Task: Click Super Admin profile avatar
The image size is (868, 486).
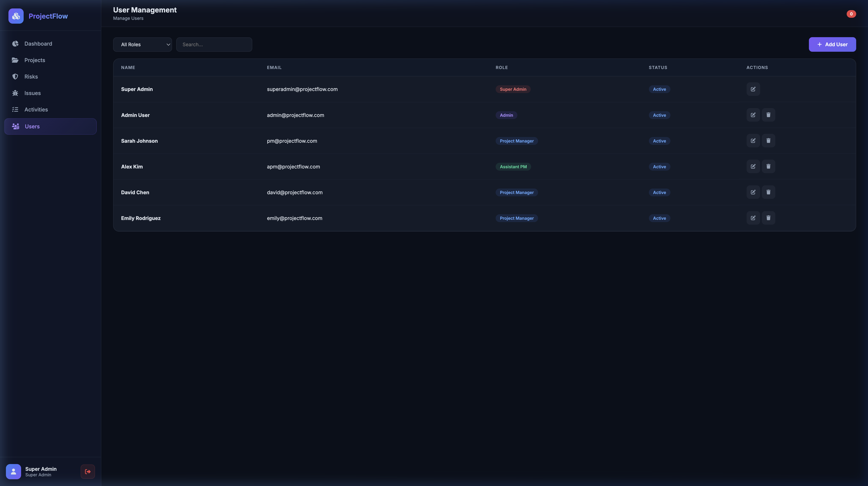Action: [14, 471]
